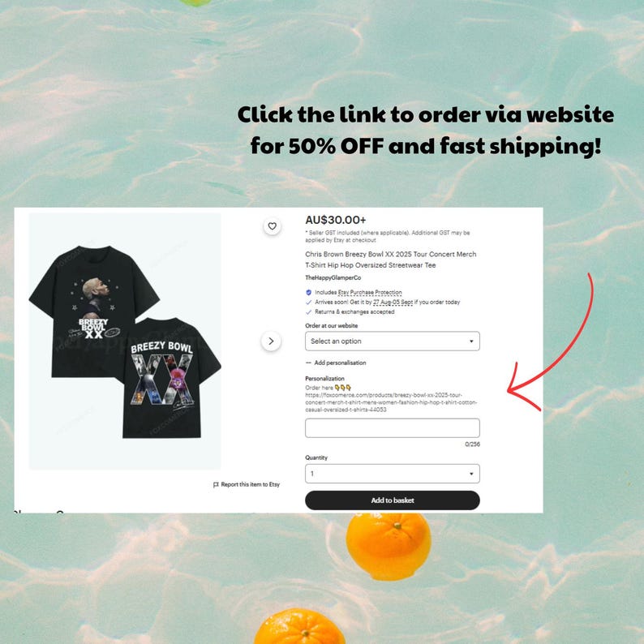Open the Select an option dropdown
The height and width of the screenshot is (644, 644).
(393, 341)
